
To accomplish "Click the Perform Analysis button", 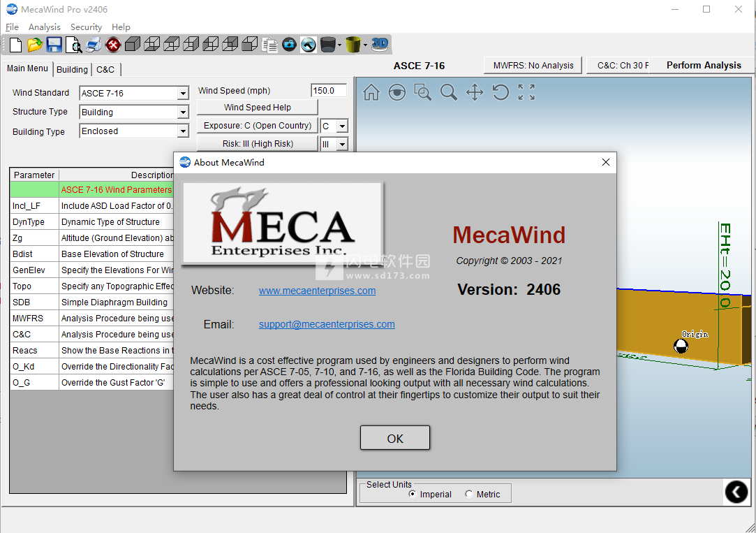I will (x=704, y=66).
